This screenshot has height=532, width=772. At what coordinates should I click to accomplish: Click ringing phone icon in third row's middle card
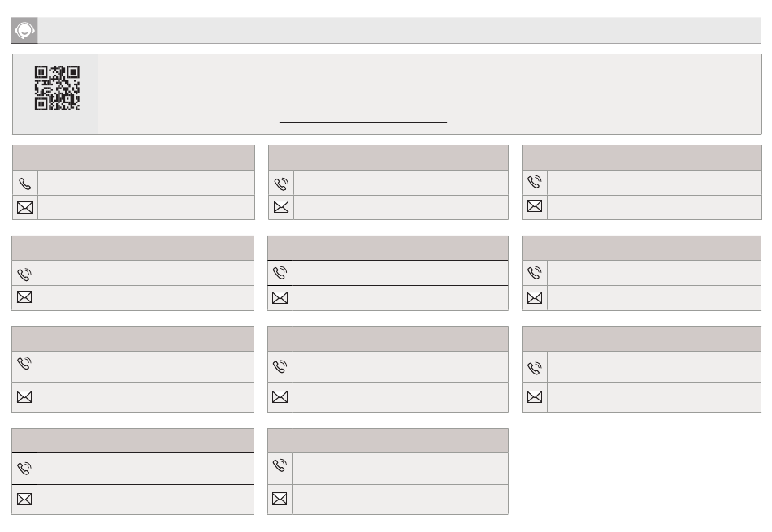(x=280, y=366)
